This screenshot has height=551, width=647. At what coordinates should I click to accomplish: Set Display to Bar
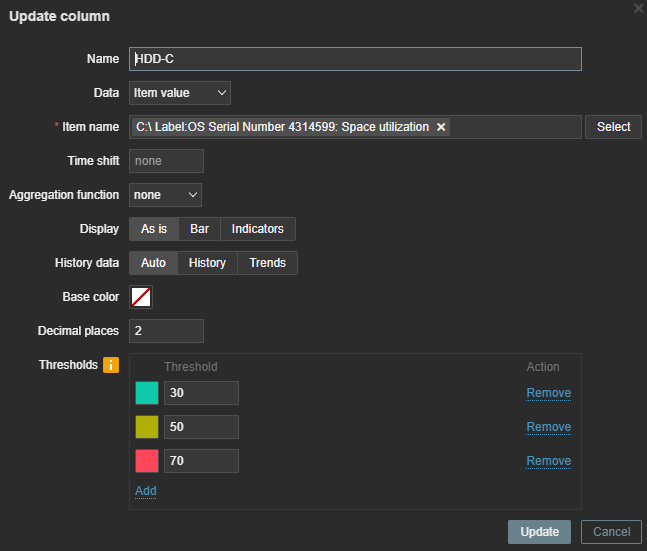pos(200,229)
